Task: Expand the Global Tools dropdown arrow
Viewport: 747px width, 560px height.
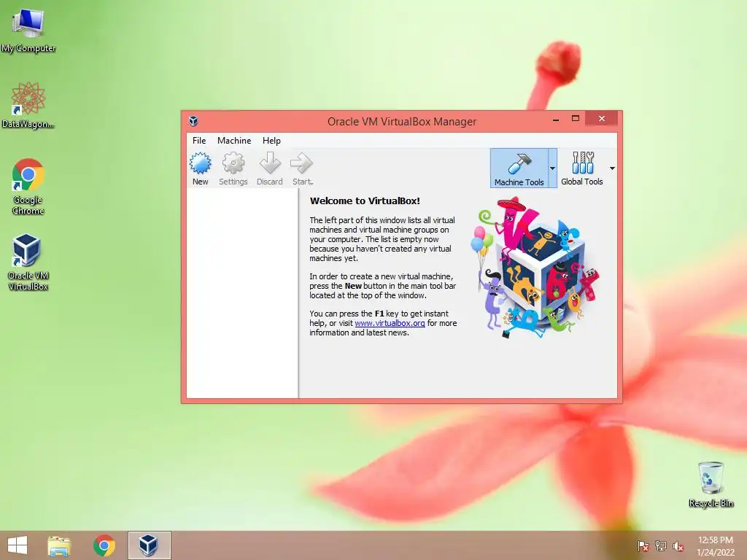Action: point(612,168)
